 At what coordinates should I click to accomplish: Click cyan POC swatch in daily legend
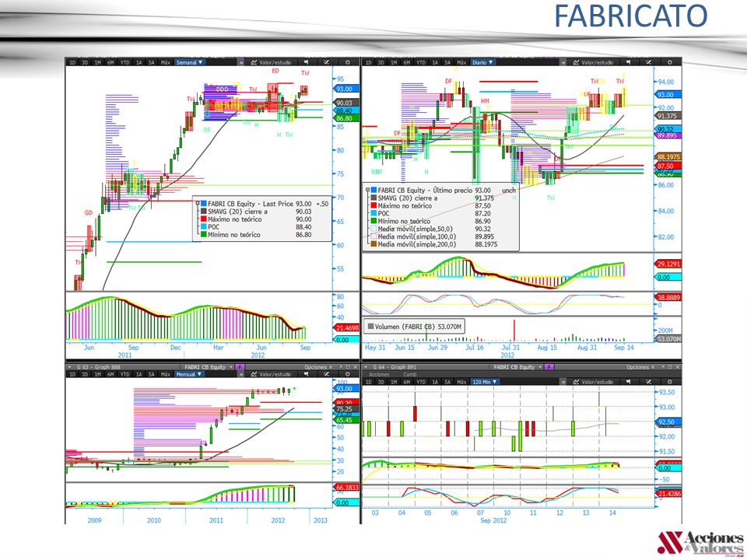(373, 213)
